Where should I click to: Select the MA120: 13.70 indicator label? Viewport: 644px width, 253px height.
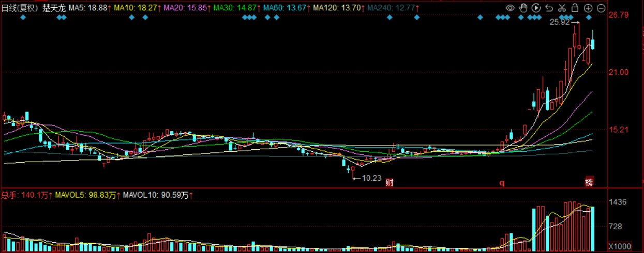(x=337, y=8)
